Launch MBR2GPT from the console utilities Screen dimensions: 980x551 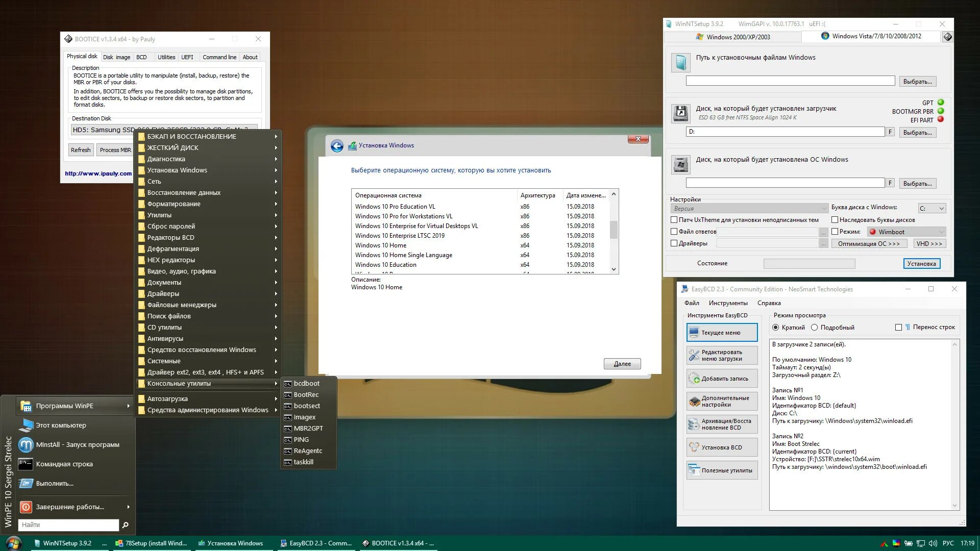point(308,429)
